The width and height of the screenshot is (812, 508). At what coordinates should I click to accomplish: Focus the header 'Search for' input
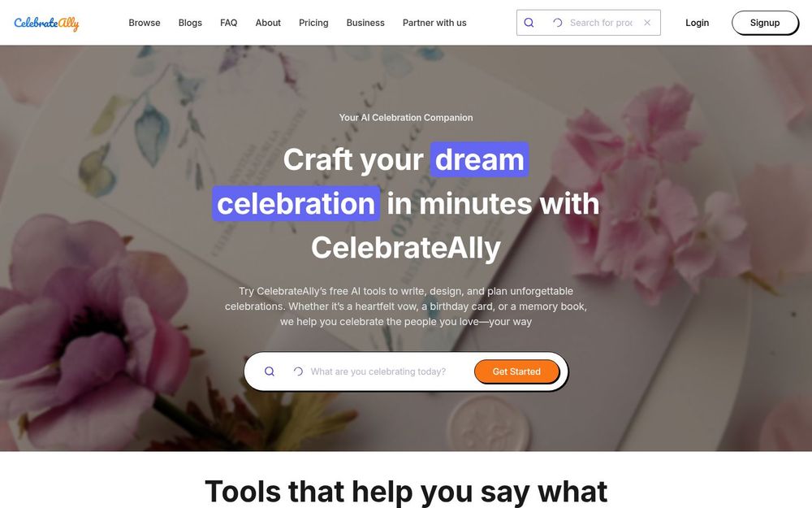(x=601, y=23)
